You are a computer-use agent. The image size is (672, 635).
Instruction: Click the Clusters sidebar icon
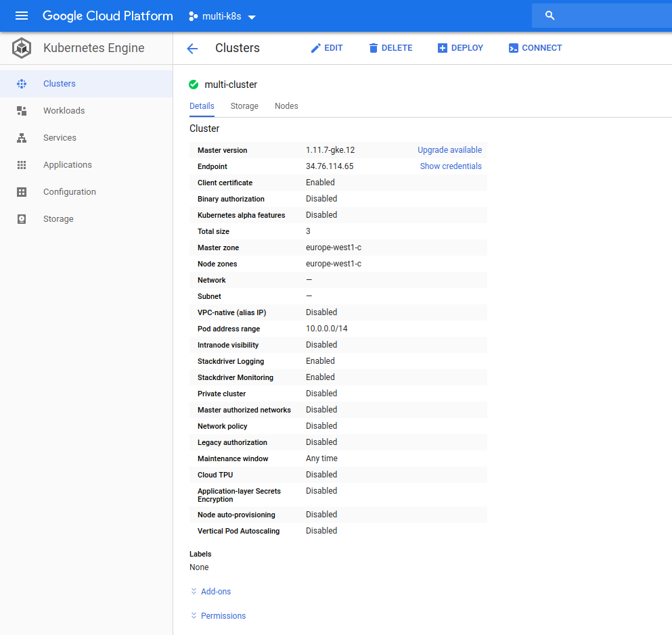[x=22, y=84]
